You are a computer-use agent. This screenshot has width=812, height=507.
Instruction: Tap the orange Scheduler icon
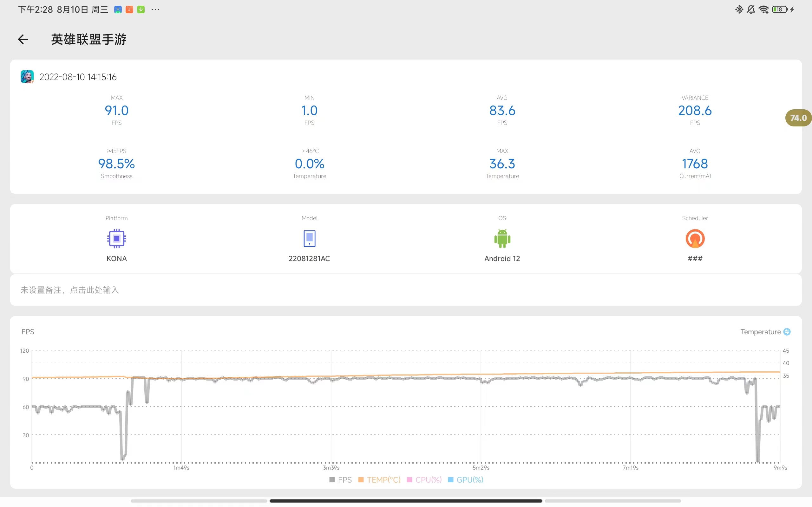695,238
